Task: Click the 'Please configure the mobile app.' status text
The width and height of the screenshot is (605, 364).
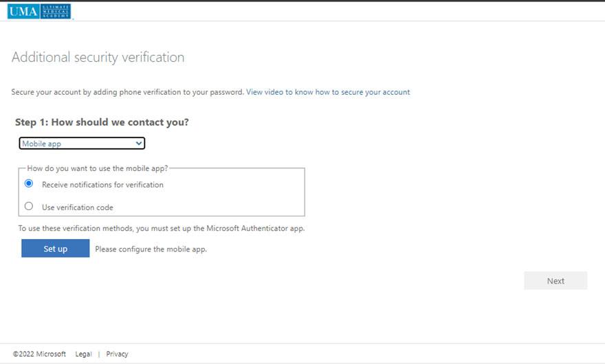Action: coord(151,249)
